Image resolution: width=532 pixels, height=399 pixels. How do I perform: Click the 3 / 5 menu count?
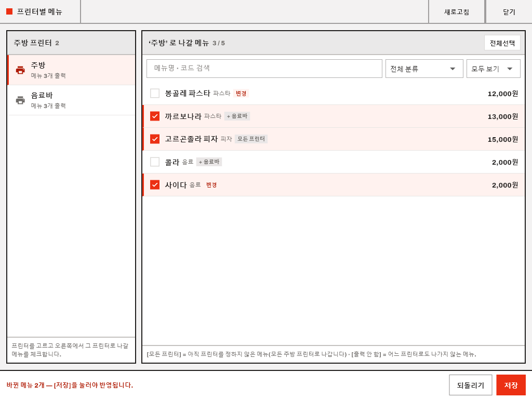219,43
